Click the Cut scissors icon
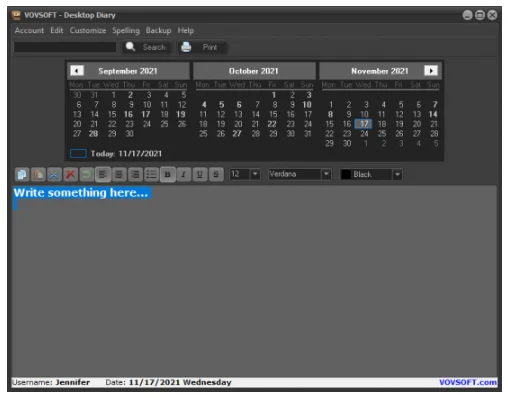This screenshot has height=398, width=508. (x=54, y=174)
